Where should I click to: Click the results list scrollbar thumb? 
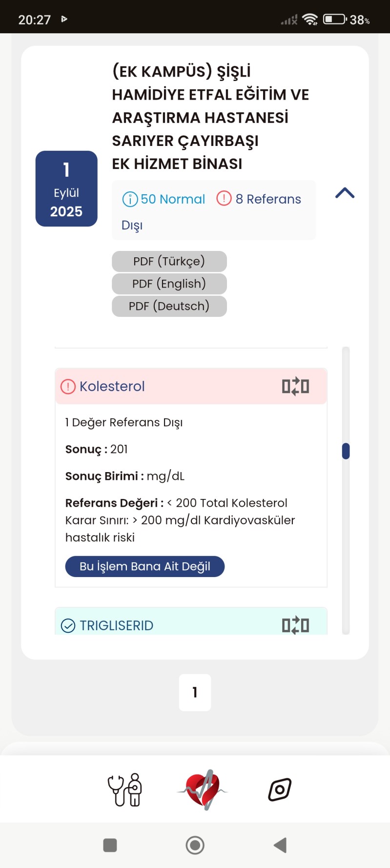346,451
